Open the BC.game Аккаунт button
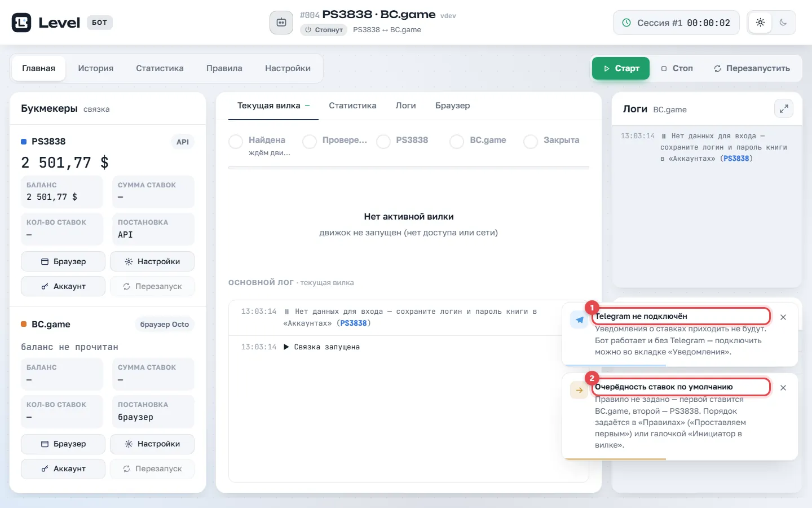The image size is (812, 508). click(x=63, y=468)
